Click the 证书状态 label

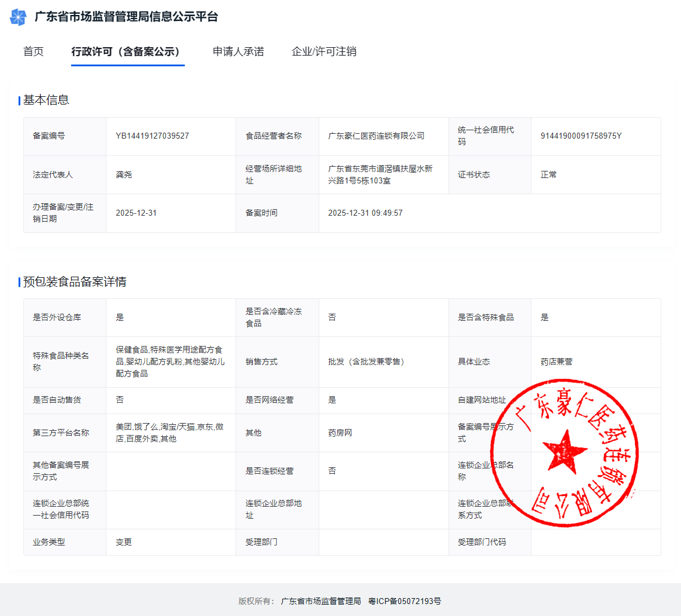pos(474,174)
